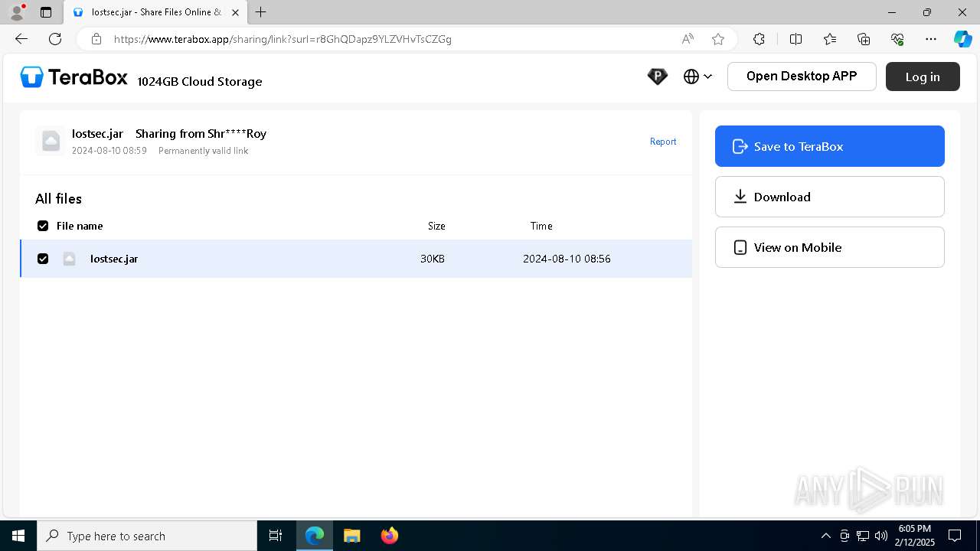Activate the Read Aloud icon
The height and width of the screenshot is (551, 980).
pos(688,39)
